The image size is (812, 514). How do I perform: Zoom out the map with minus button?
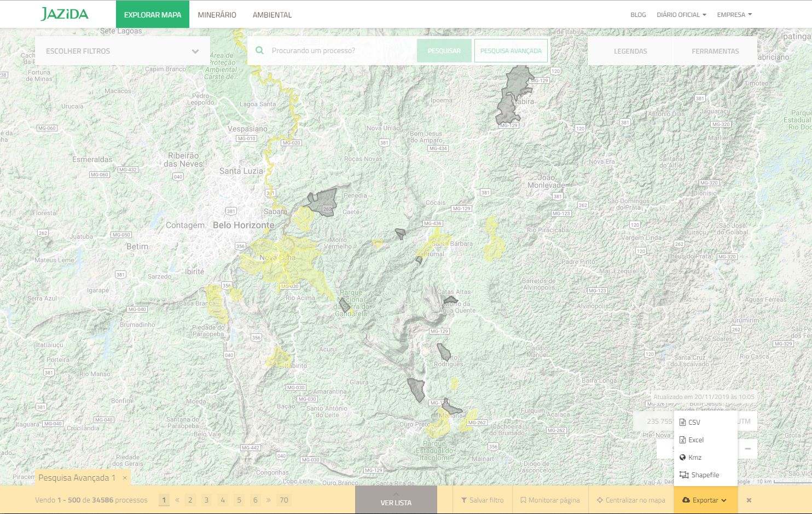747,449
